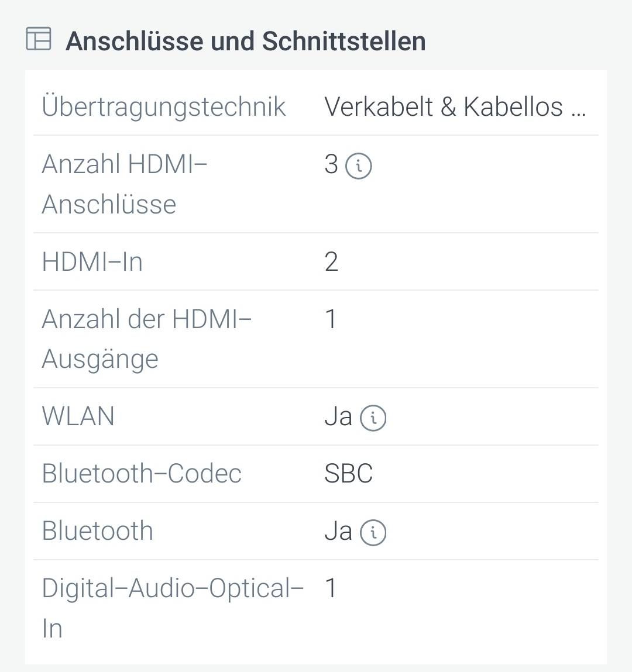632x672 pixels.
Task: Expand the truncated 'Verkabelt & Kabellos …' value
Action: point(455,107)
